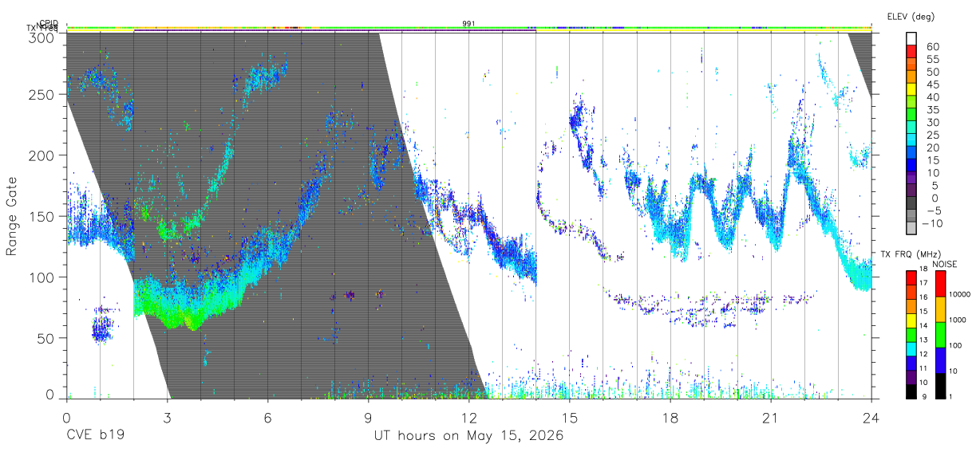The width and height of the screenshot is (980, 452).
Task: Choose the green TX FRQ swatch between 13 and 14
Action: pos(911,334)
